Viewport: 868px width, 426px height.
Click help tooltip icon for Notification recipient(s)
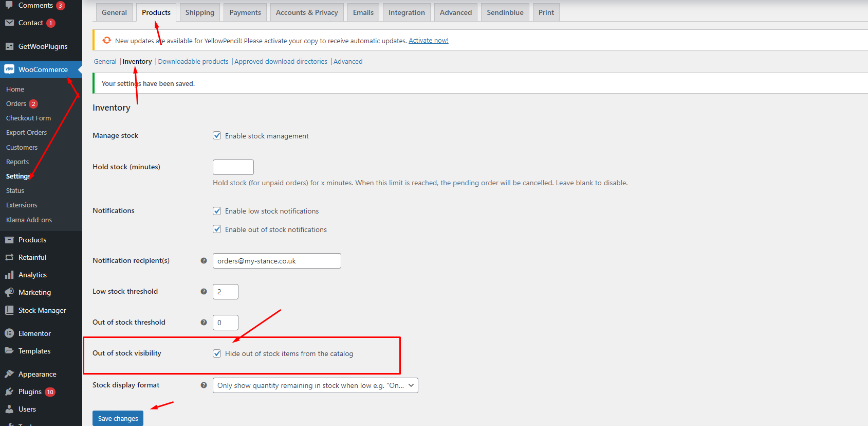(x=204, y=261)
